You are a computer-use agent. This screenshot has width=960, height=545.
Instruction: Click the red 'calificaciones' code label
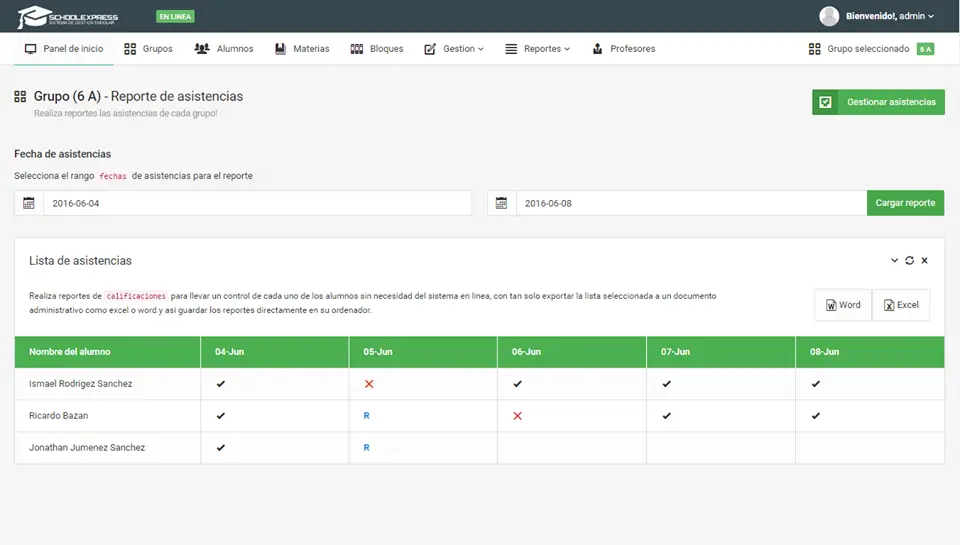tap(136, 296)
